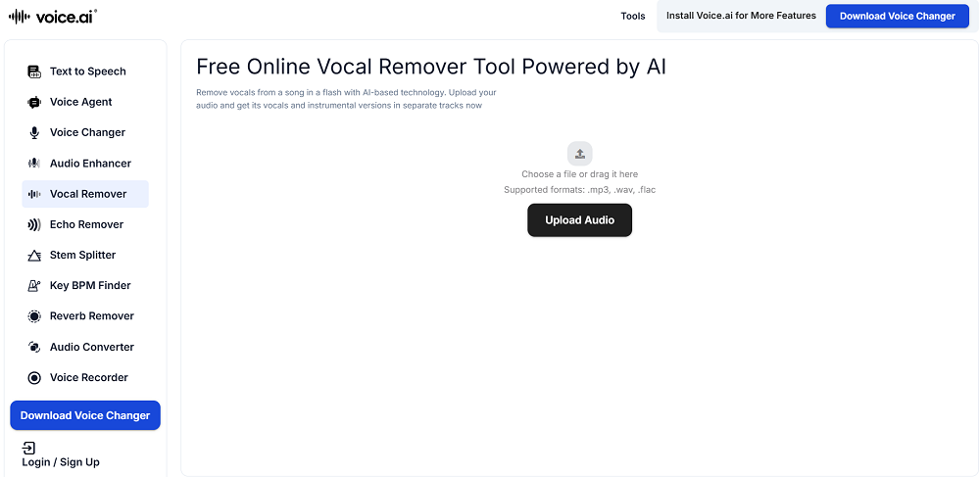980x477 pixels.
Task: Click the Echo Remover sound-wave icon
Action: coord(34,224)
